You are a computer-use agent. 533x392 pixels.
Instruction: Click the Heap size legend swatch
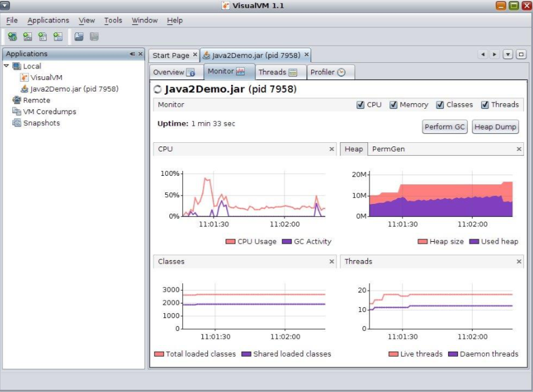422,242
